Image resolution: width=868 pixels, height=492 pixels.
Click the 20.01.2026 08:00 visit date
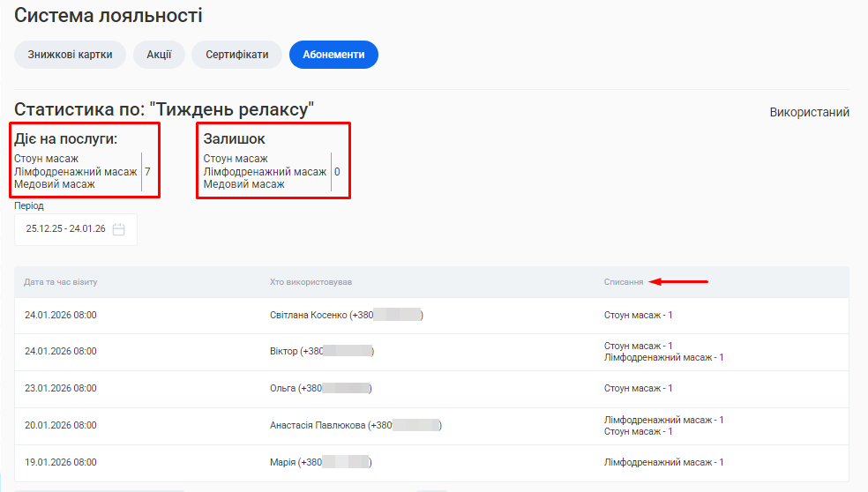[x=61, y=426]
